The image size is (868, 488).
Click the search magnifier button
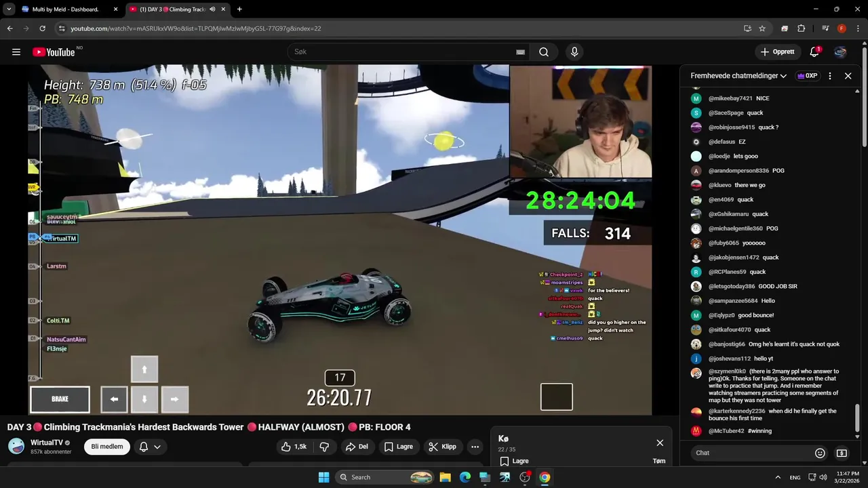tap(544, 52)
